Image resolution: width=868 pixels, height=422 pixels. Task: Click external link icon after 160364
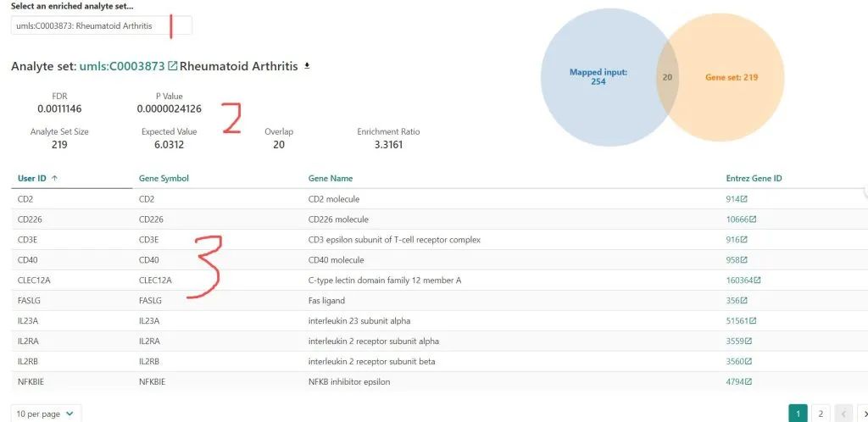757,280
